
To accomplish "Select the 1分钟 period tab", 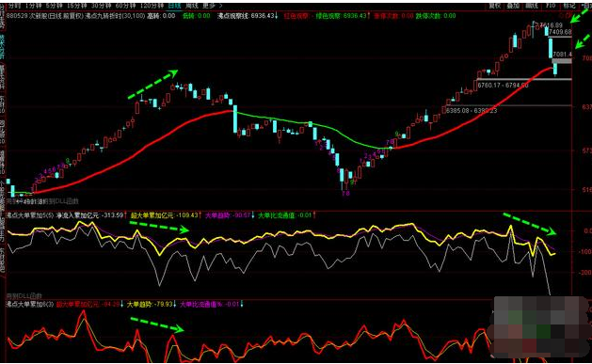I will coord(33,6).
